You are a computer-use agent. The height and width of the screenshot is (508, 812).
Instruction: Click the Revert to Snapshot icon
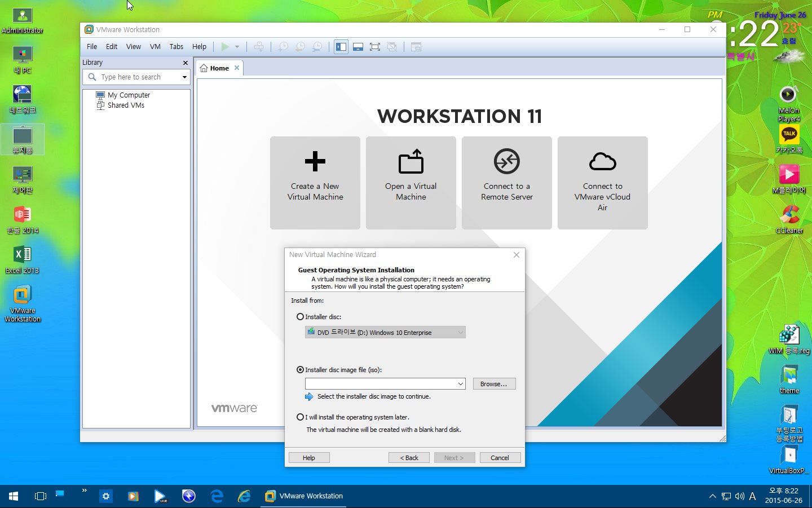click(x=301, y=47)
